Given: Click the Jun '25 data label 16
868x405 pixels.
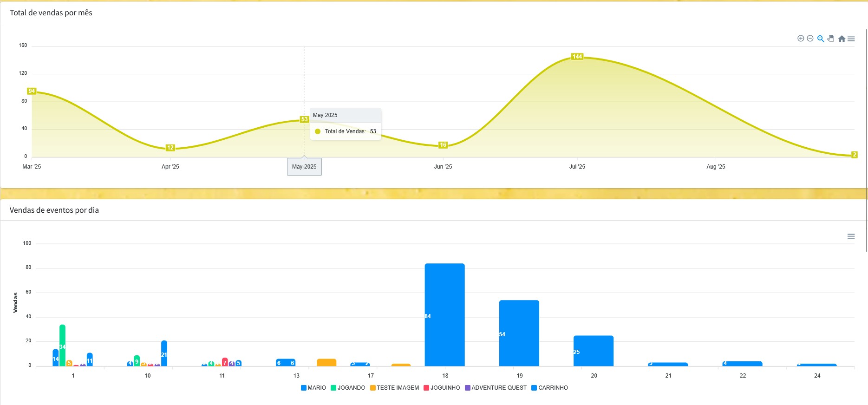Looking at the screenshot, I should (443, 145).
